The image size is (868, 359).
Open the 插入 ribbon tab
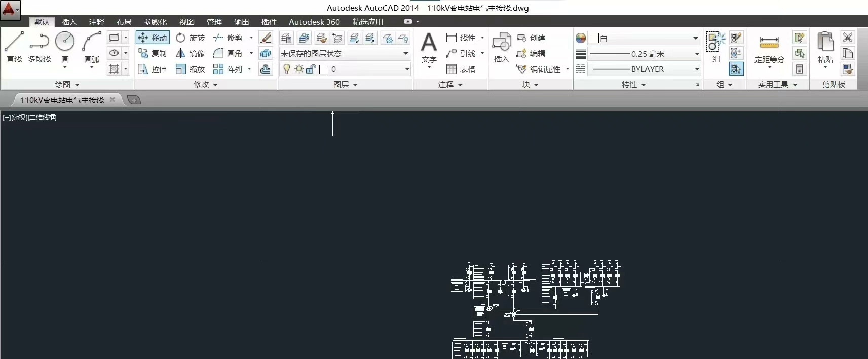coord(69,22)
